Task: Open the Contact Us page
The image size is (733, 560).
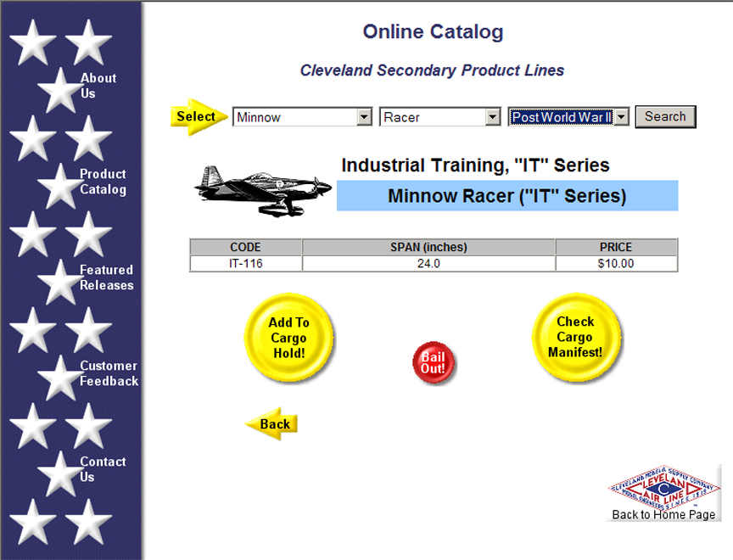Action: tap(102, 469)
